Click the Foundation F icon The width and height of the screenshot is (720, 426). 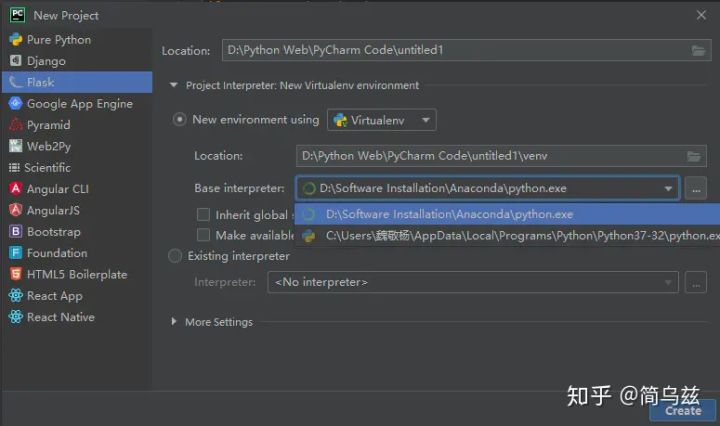[x=16, y=252]
